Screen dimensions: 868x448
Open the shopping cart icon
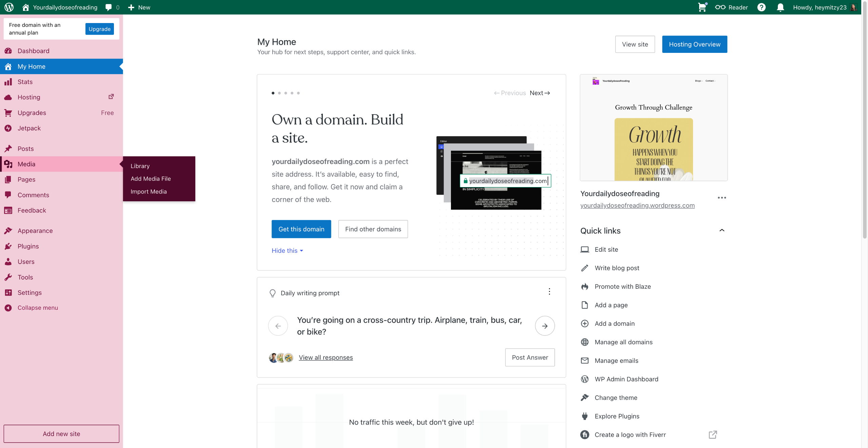point(702,7)
